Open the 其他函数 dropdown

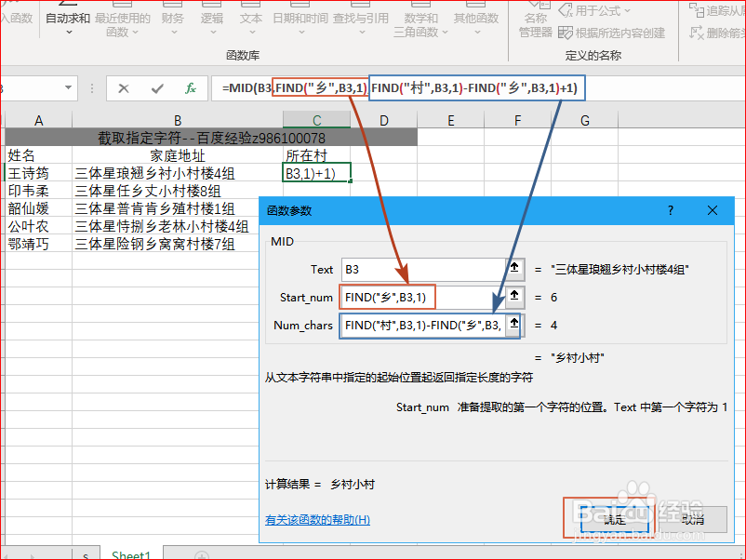477,20
